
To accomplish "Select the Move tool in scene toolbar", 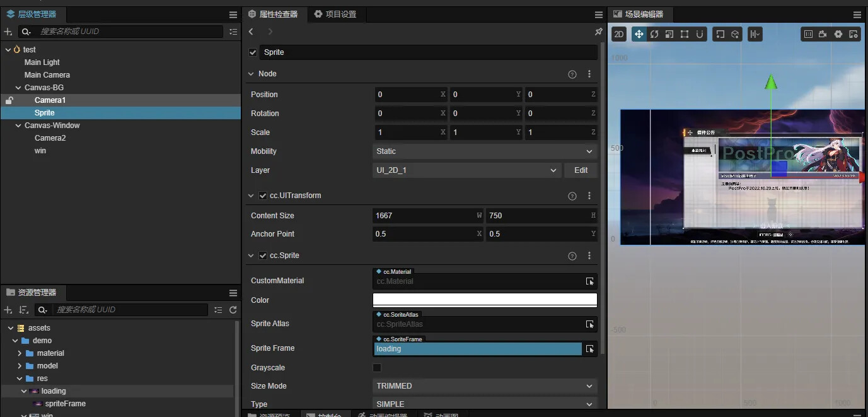I will click(x=639, y=34).
